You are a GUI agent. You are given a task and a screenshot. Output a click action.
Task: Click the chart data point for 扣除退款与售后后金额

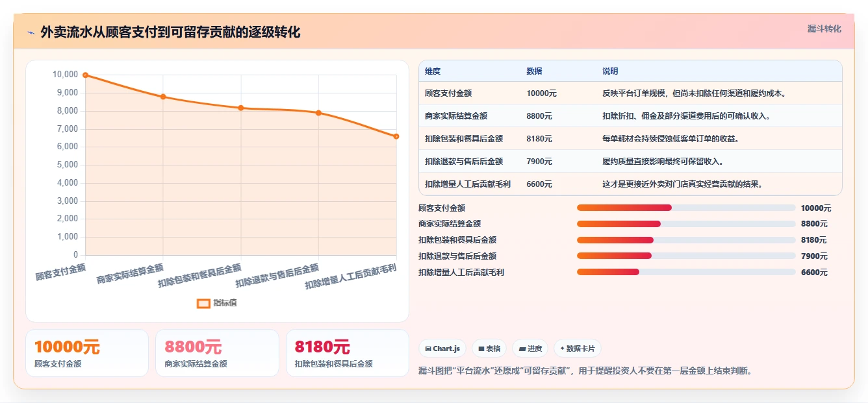(318, 113)
